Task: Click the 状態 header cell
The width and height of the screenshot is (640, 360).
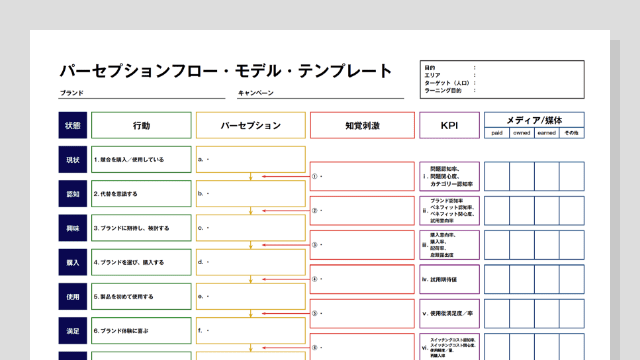Action: 73,125
